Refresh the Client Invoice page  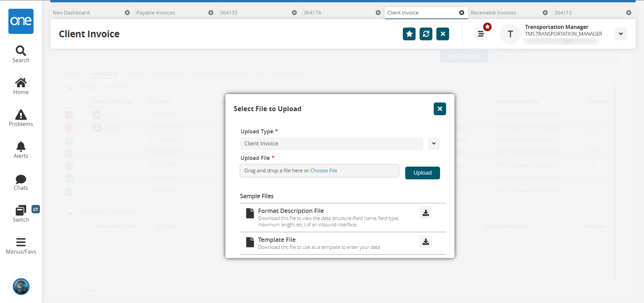tap(426, 34)
